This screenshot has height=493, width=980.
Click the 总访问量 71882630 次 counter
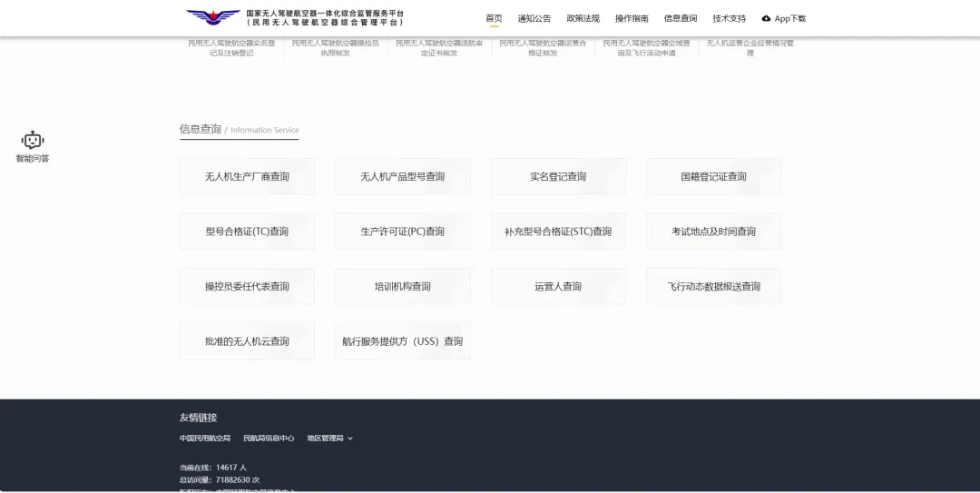pos(220,480)
